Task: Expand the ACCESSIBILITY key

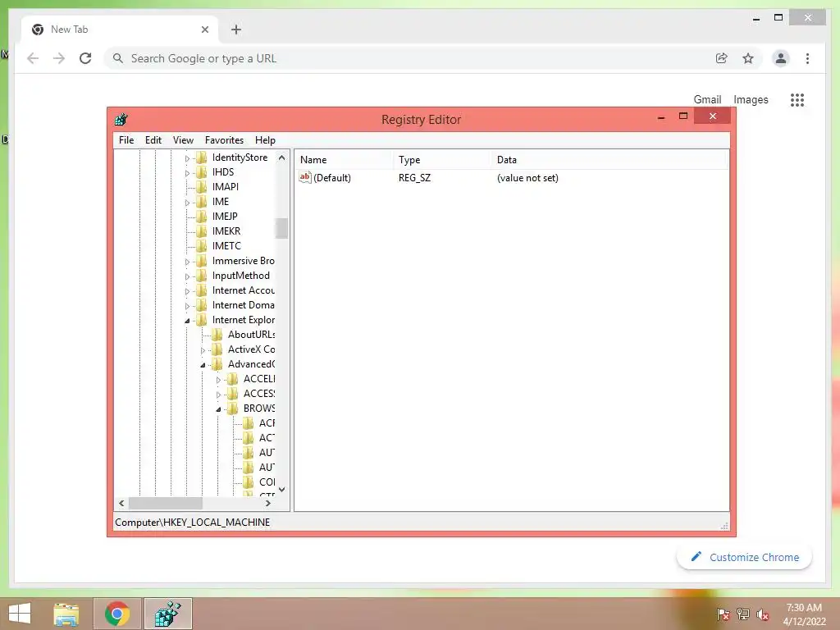Action: (x=218, y=395)
